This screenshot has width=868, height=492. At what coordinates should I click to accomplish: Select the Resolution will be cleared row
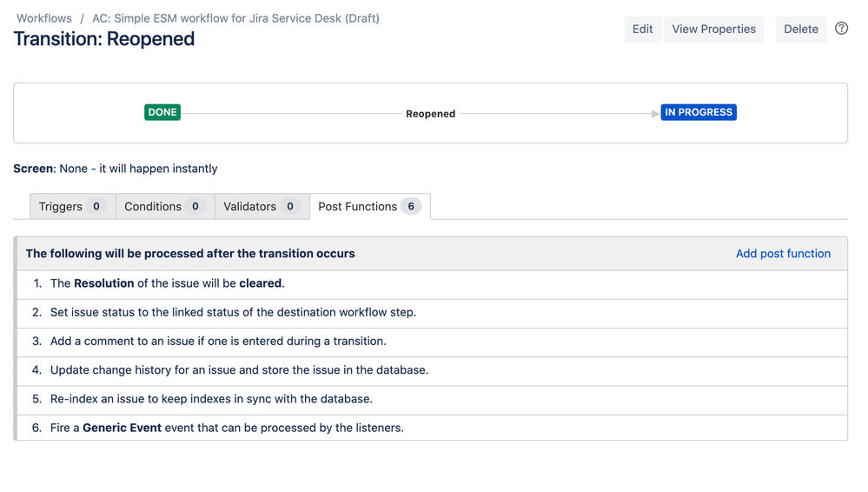(x=168, y=283)
